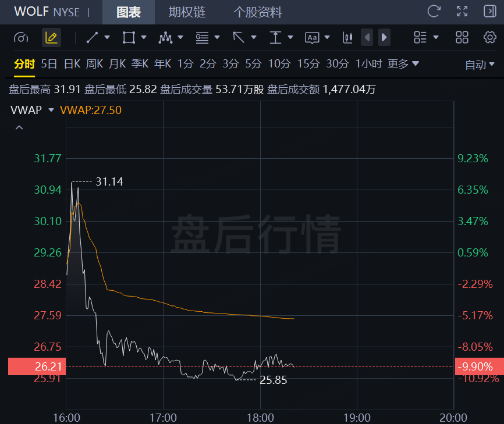Screen dimensions: 504x424
Task: Switch to 日K chart period
Action: [72, 63]
